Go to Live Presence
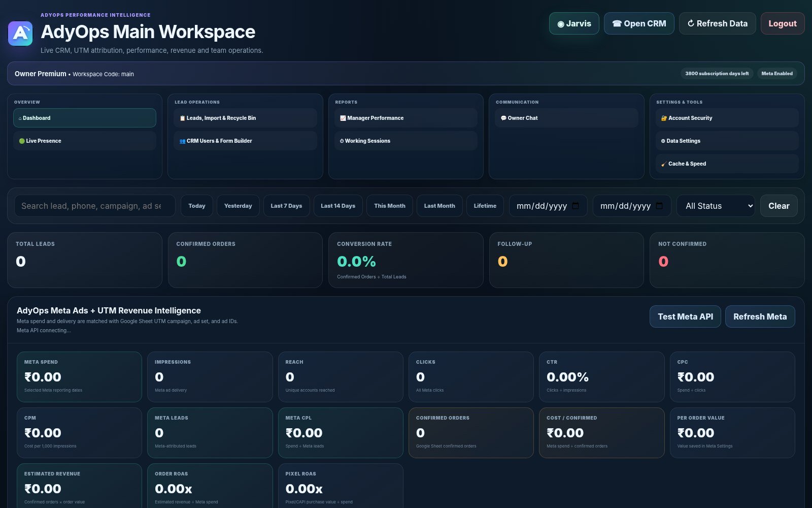This screenshot has width=812, height=508. tap(85, 141)
